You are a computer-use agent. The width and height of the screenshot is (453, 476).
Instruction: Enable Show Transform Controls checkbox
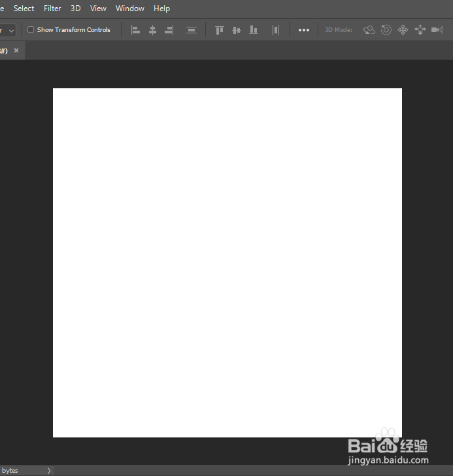tap(31, 30)
